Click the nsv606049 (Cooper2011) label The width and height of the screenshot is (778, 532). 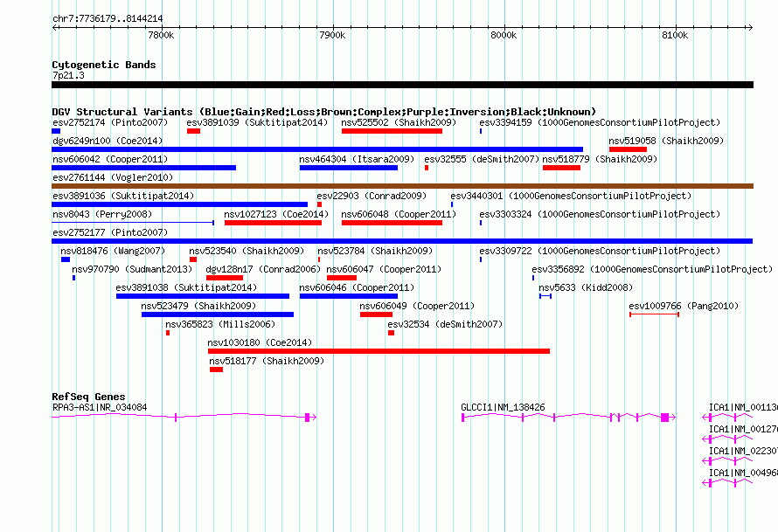pos(417,306)
